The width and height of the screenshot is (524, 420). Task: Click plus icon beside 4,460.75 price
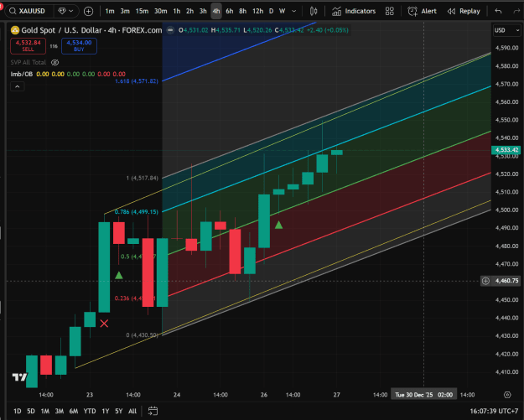coord(485,281)
